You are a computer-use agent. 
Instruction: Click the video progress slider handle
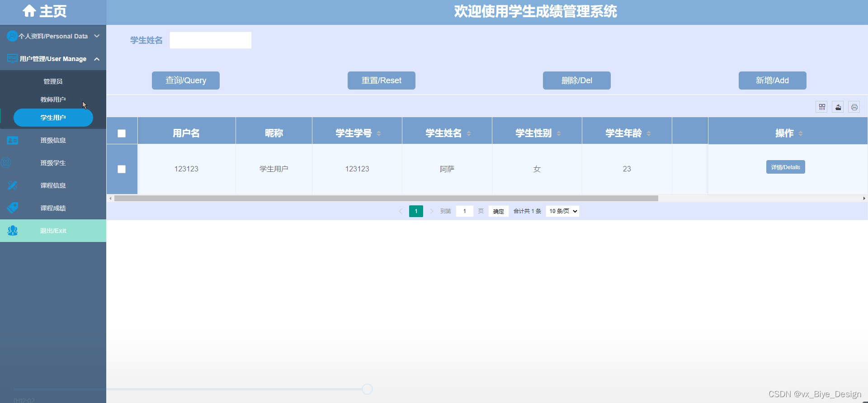(x=368, y=389)
